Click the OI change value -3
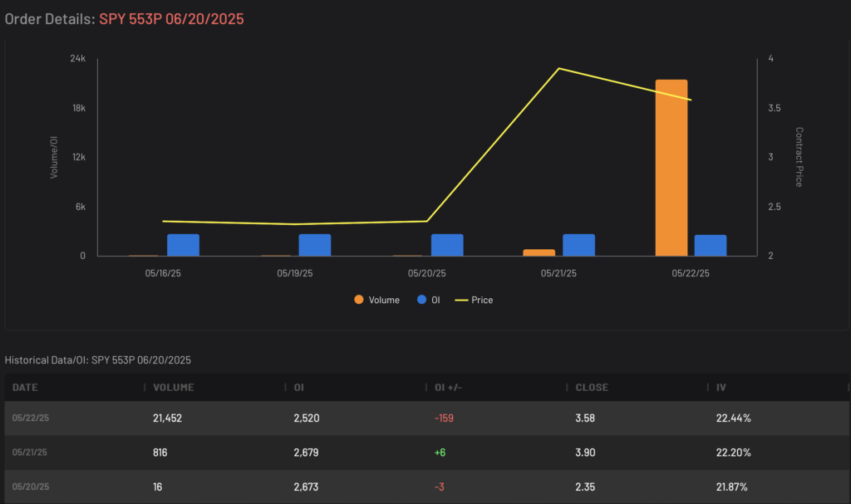The height and width of the screenshot is (504, 851). [x=439, y=487]
